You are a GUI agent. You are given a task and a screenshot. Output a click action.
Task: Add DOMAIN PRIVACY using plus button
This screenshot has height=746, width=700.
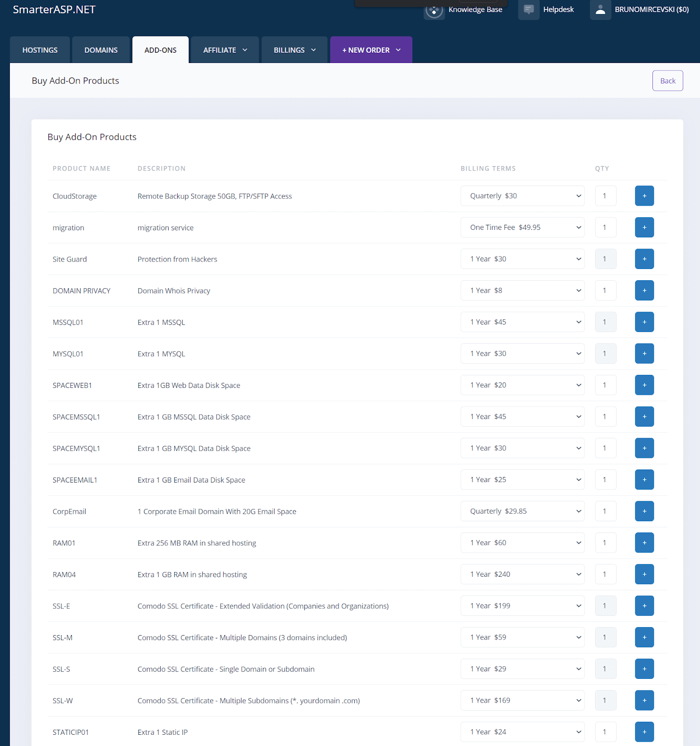(644, 290)
